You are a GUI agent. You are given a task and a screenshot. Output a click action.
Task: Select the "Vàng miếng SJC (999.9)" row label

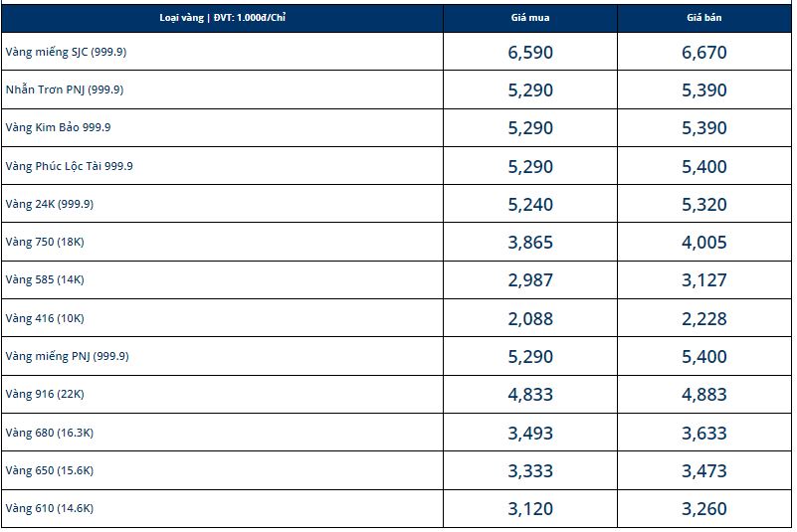pyautogui.click(x=66, y=52)
